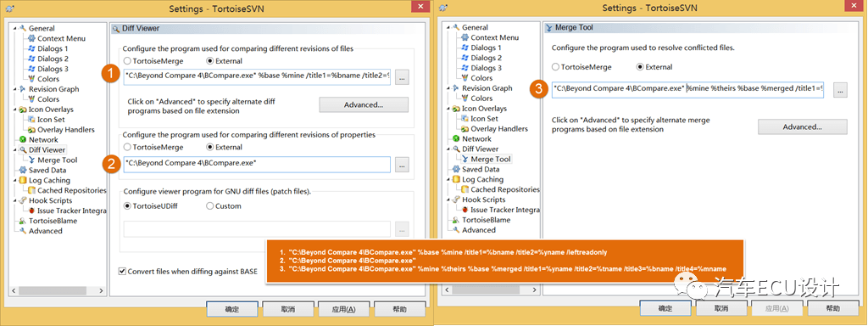Image resolution: width=868 pixels, height=326 pixels.
Task: Open Colors under General in left window
Action: coord(48,79)
